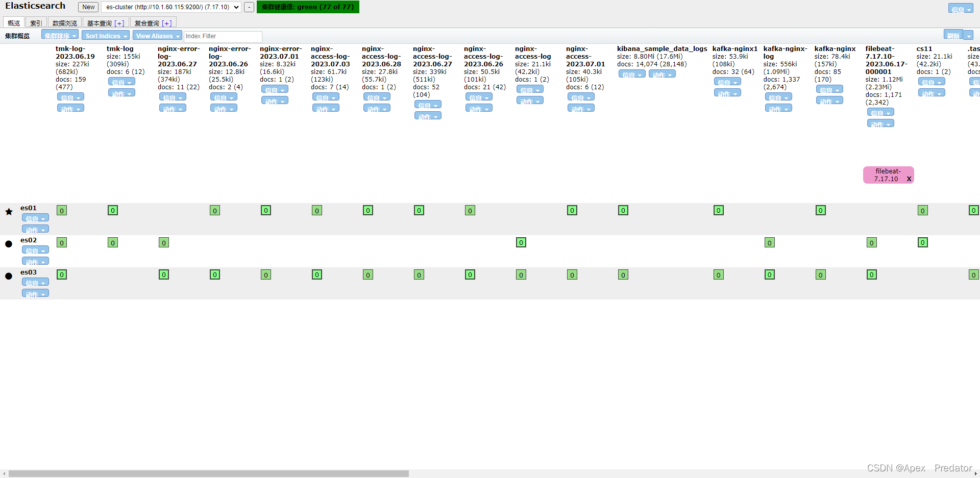
Task: Click the master star icon beside es01
Action: coord(9,212)
